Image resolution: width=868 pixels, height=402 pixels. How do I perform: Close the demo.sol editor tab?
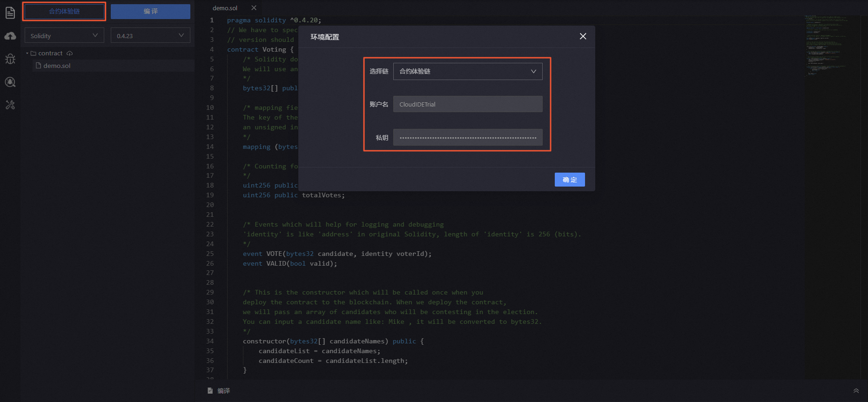click(x=254, y=8)
